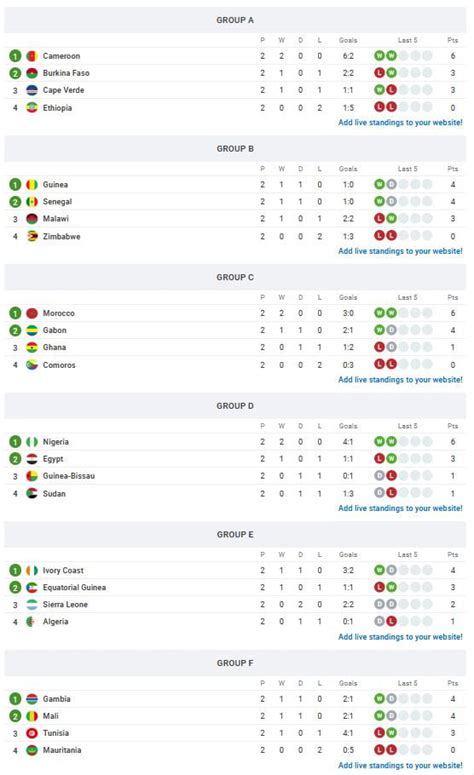Click Group A Add live standings link
This screenshot has height=775, width=474.
pyautogui.click(x=400, y=122)
